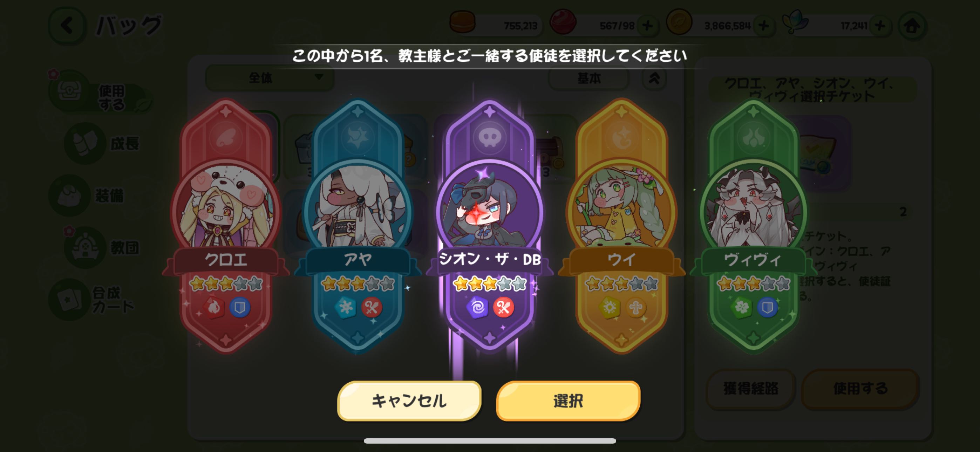Add more gold coins with plus button
The width and height of the screenshot is (980, 452).
pos(763,26)
